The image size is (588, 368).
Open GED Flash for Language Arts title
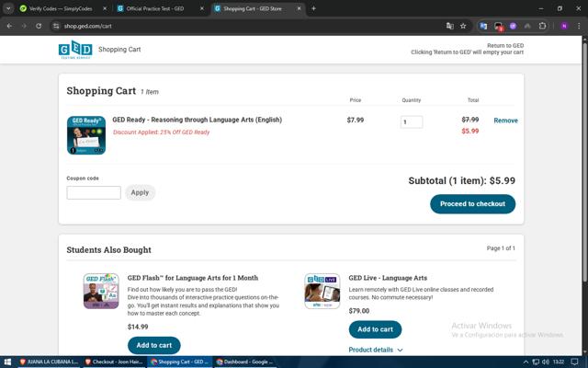(193, 278)
